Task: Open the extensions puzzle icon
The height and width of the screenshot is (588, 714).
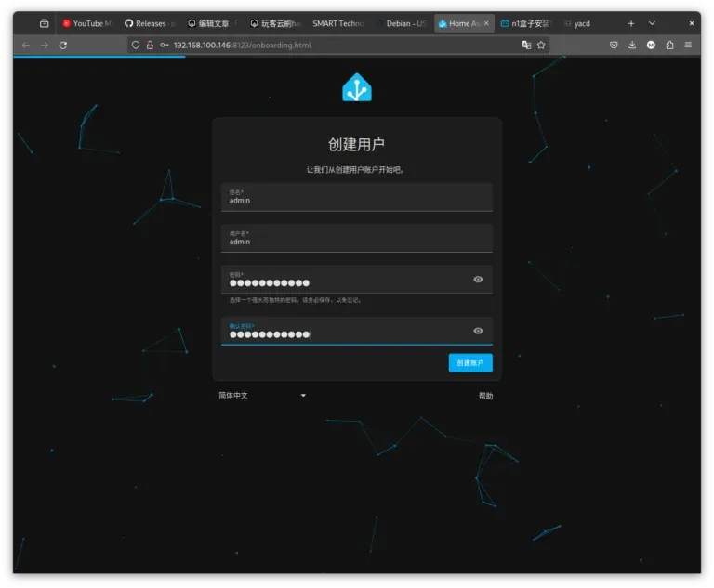Action: coord(669,46)
